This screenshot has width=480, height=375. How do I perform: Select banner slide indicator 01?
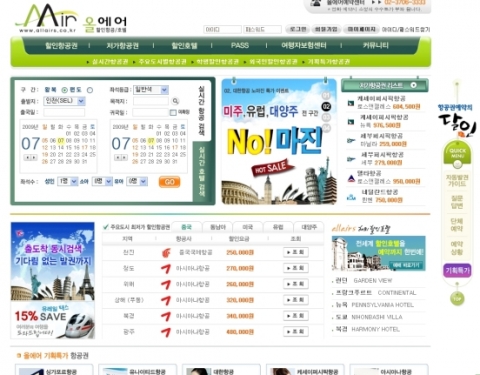326,96
